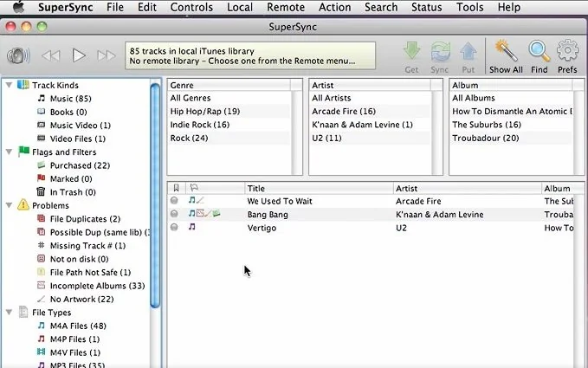Start playback with the Play button
Image resolution: width=588 pixels, height=368 pixels.
click(79, 55)
